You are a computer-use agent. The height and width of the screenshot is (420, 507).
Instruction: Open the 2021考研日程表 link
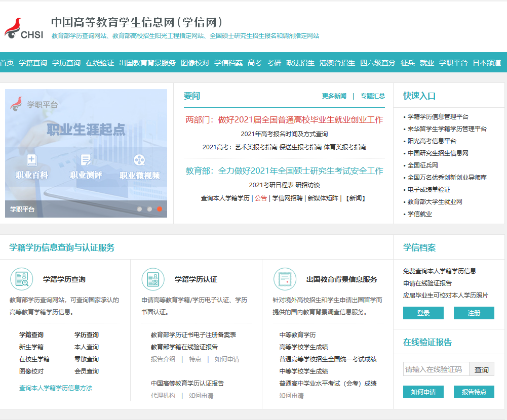(271, 185)
